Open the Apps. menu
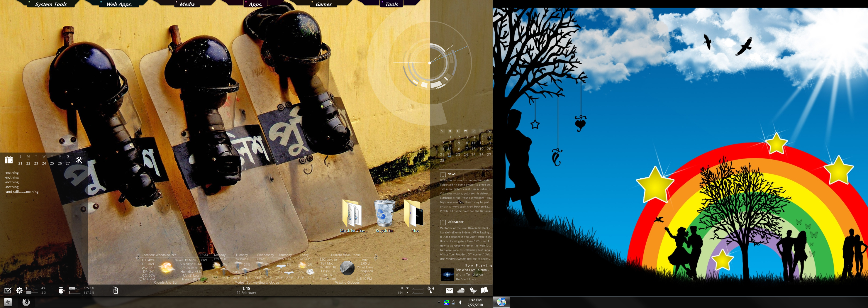 click(255, 4)
